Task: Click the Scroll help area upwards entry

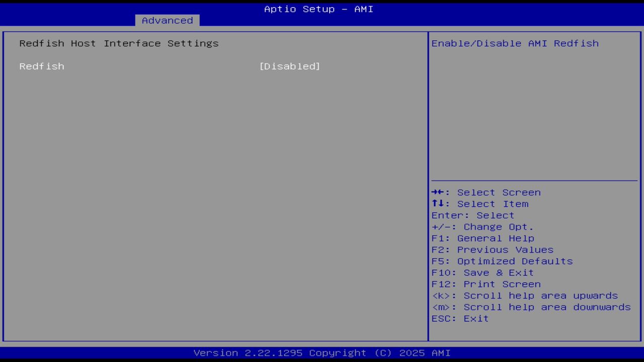Action: [x=525, y=296]
